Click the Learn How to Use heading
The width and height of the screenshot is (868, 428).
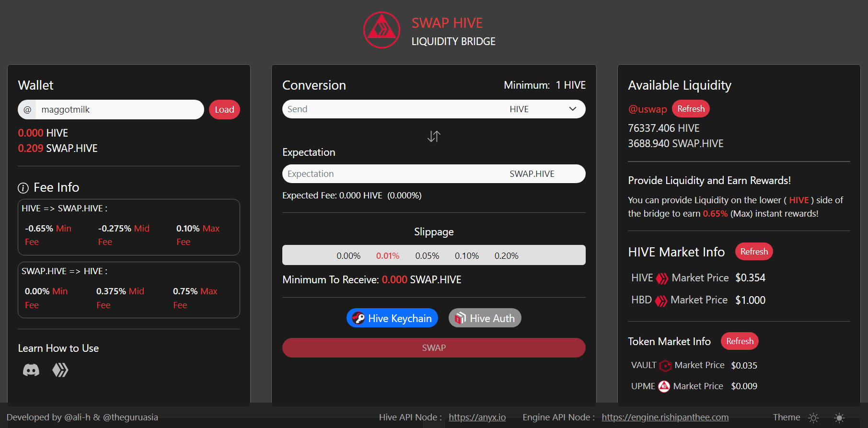[x=58, y=348]
